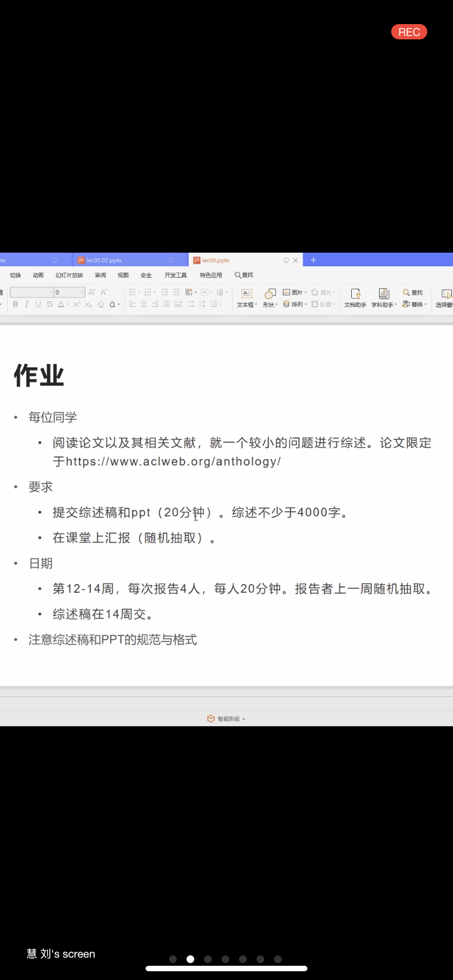Click the aclweb.org/anthology URL text
The image size is (453, 980).
click(173, 461)
